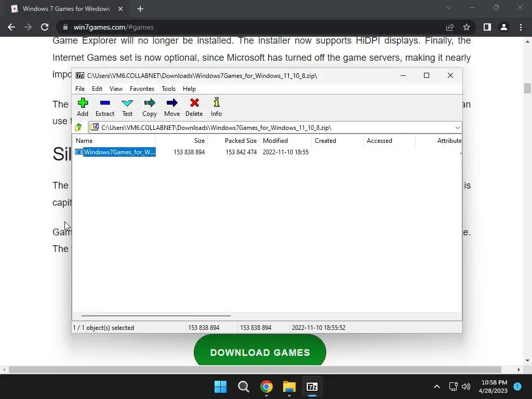
Task: Switch to Chrome on the taskbar
Action: 267,387
